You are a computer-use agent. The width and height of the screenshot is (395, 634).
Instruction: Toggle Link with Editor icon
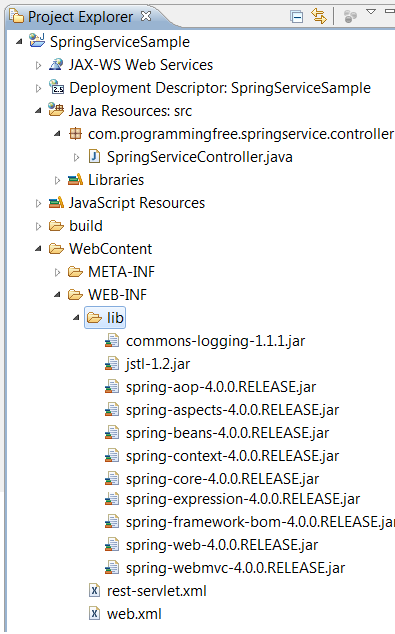tap(319, 16)
